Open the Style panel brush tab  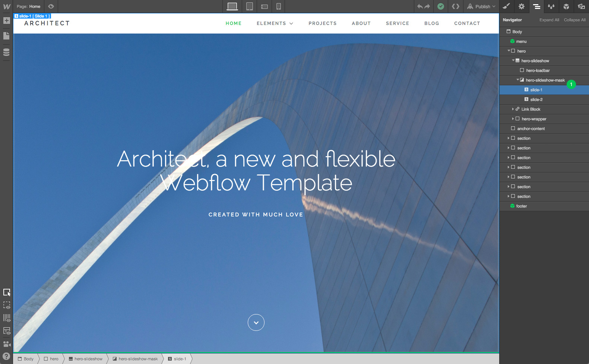[506, 6]
